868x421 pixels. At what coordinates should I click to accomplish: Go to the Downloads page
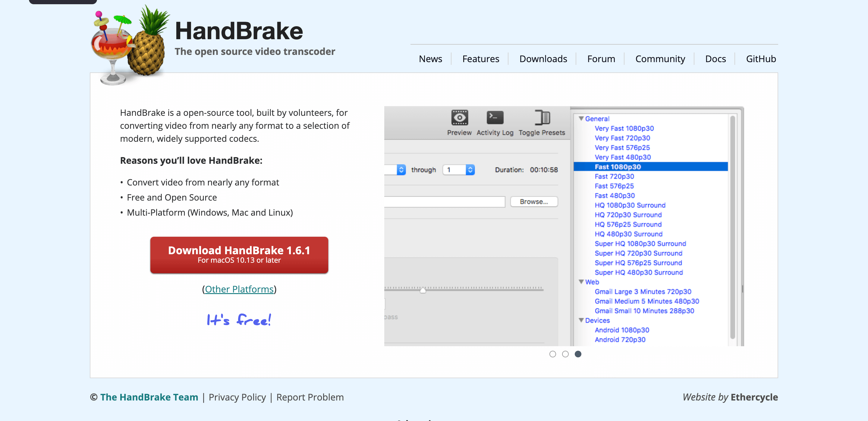tap(543, 59)
